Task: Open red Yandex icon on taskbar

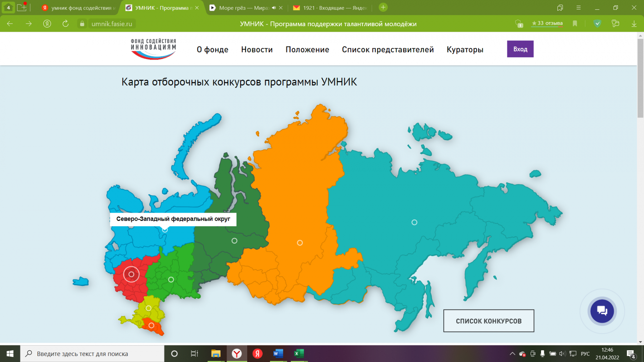Action: click(x=257, y=353)
